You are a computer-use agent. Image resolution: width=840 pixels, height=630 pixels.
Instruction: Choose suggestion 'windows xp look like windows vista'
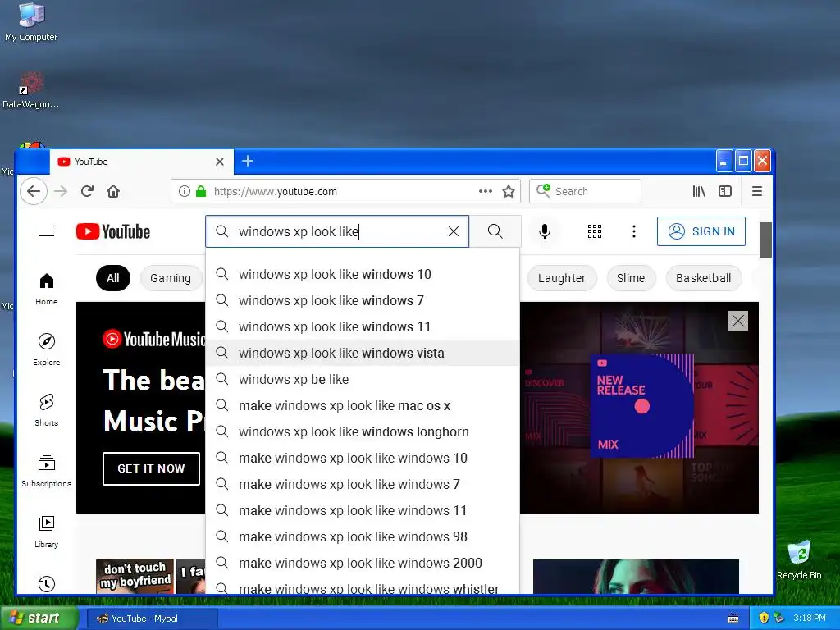click(362, 353)
